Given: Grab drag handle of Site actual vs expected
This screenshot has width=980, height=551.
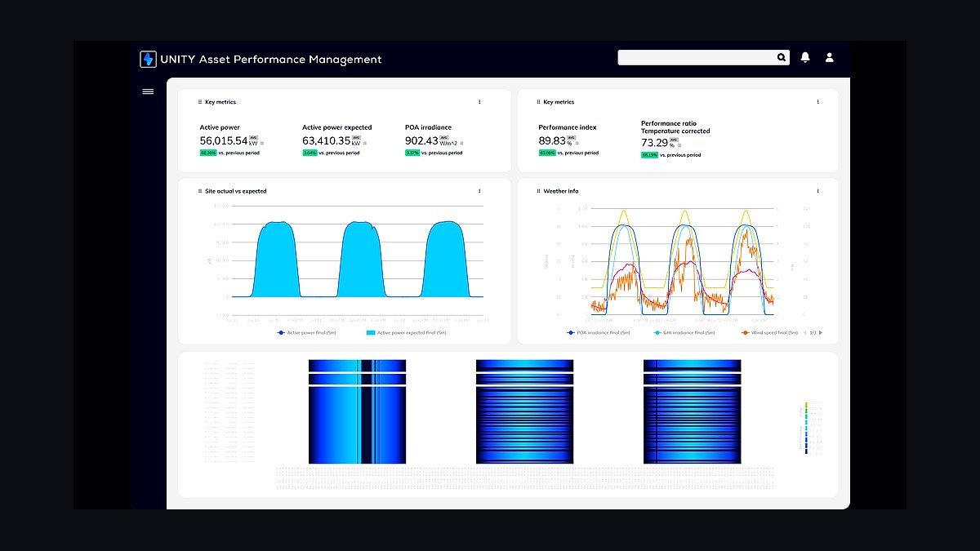Looking at the screenshot, I should tap(200, 191).
